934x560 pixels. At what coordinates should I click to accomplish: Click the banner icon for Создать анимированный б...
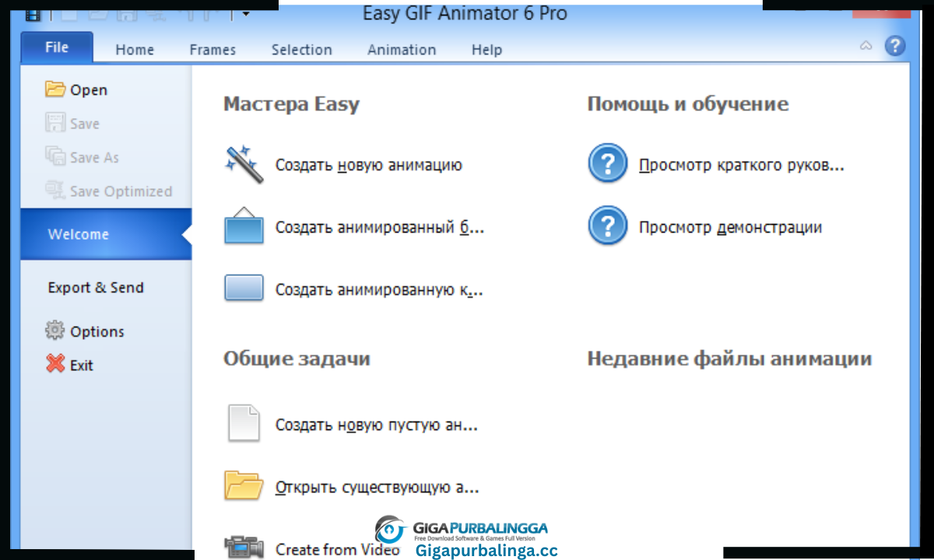tap(244, 226)
